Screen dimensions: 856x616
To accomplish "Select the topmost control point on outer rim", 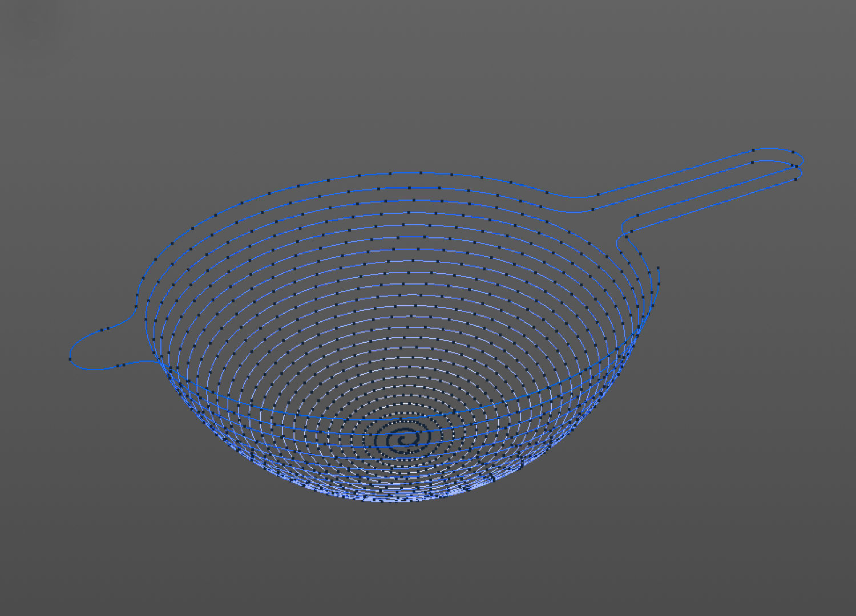I will click(421, 172).
